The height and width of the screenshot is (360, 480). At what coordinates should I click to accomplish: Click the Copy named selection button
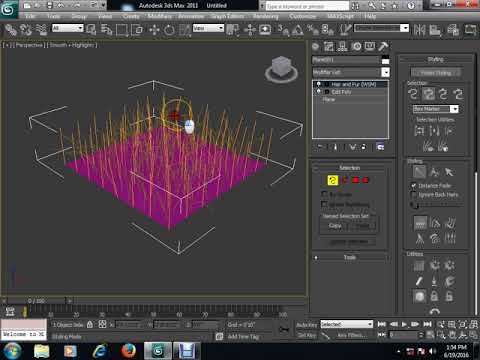[x=334, y=226]
